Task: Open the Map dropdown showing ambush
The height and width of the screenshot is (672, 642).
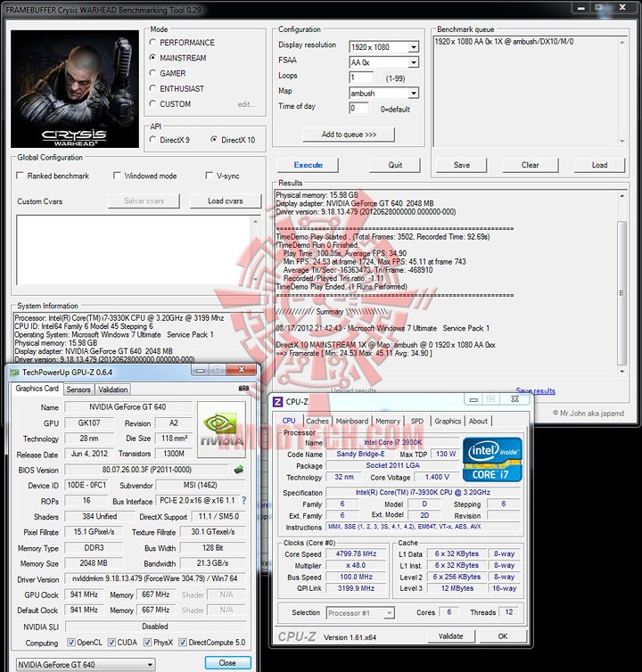Action: pos(414,93)
